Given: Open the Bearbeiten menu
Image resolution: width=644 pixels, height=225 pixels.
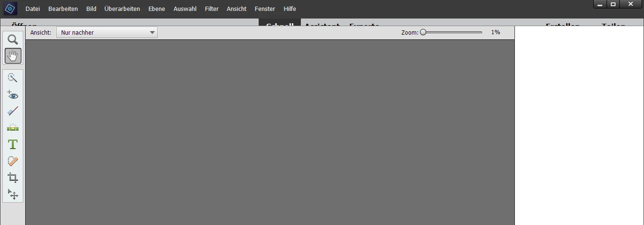Looking at the screenshot, I should point(63,9).
